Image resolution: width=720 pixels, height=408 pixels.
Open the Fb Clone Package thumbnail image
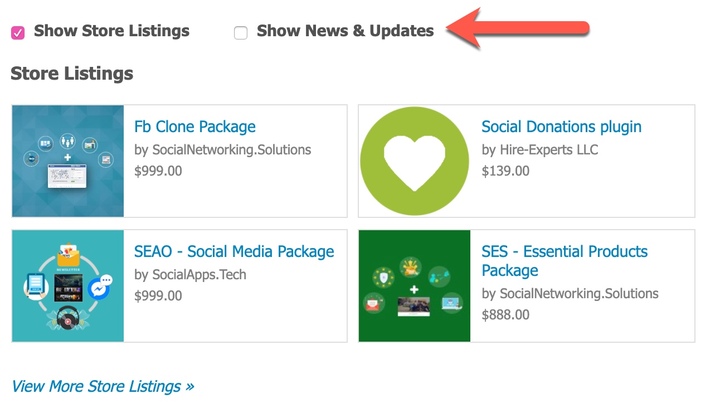tap(68, 161)
